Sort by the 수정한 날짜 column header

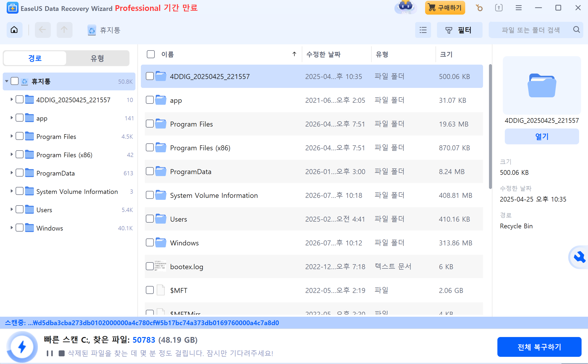click(x=323, y=54)
